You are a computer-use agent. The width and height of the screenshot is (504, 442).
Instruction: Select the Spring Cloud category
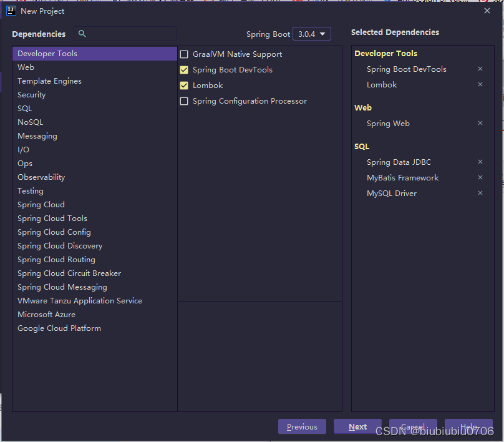tap(95, 205)
